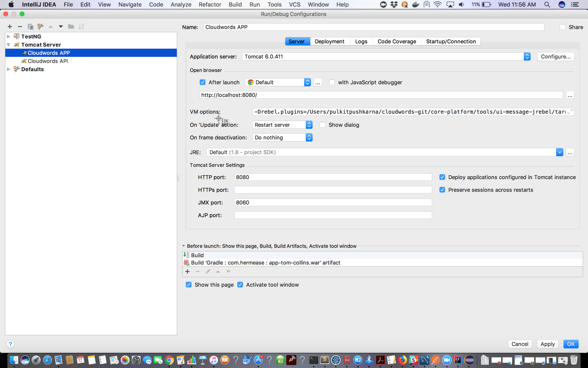The image size is (588, 368).
Task: Open Terminal from the dock
Action: click(x=314, y=360)
